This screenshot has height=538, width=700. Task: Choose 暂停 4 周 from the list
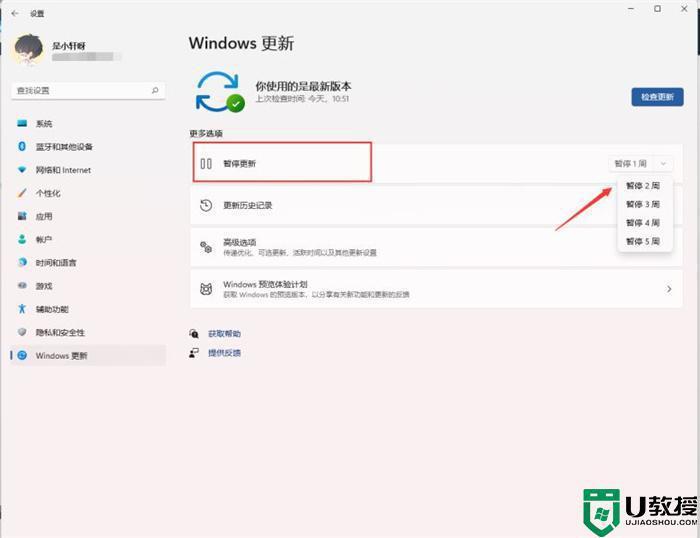[643, 223]
